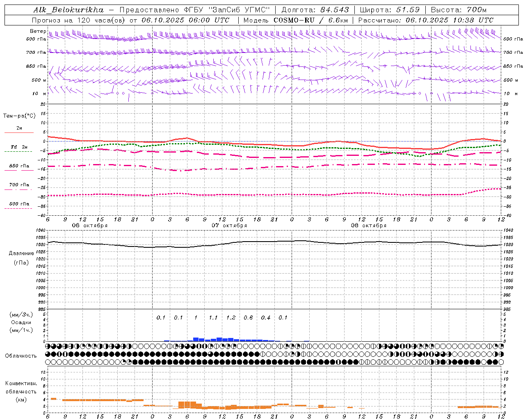Image resolution: width=525 pixels, height=420 pixels.
Task: Select the Долгота: 84.543 header field
Action: (315, 10)
